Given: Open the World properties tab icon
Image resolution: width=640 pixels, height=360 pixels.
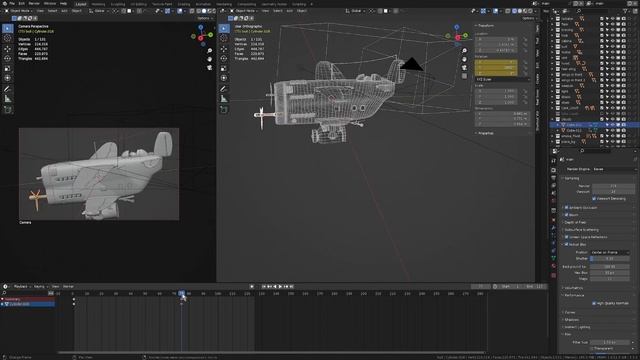Looking at the screenshot, I should [x=553, y=201].
